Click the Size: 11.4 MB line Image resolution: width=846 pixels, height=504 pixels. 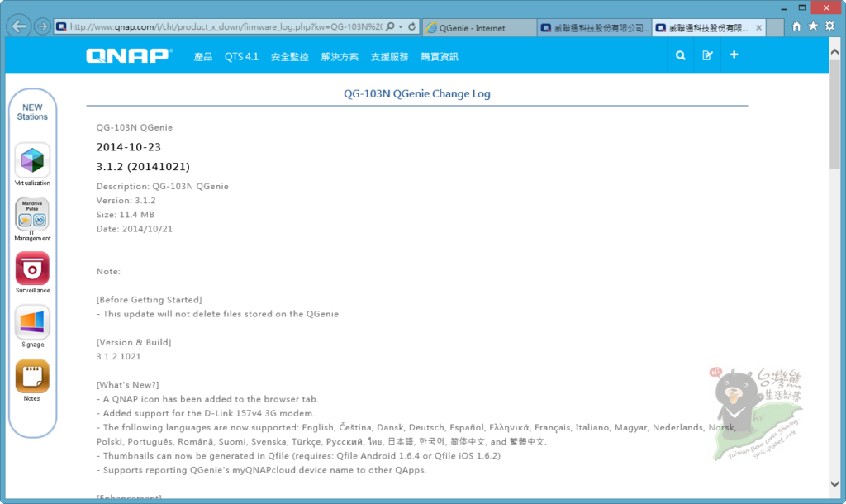point(126,214)
